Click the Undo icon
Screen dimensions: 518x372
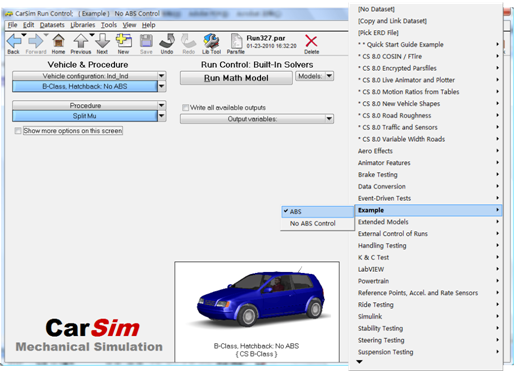point(167,41)
